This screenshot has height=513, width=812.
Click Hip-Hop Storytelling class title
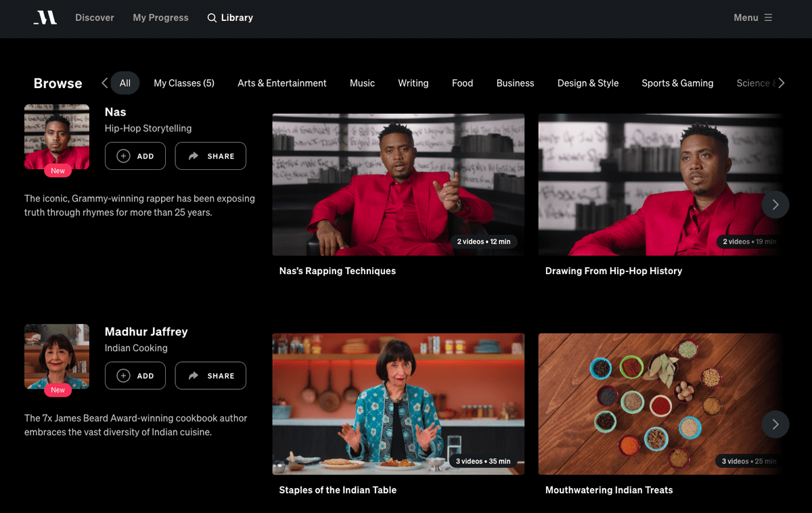pyautogui.click(x=148, y=128)
